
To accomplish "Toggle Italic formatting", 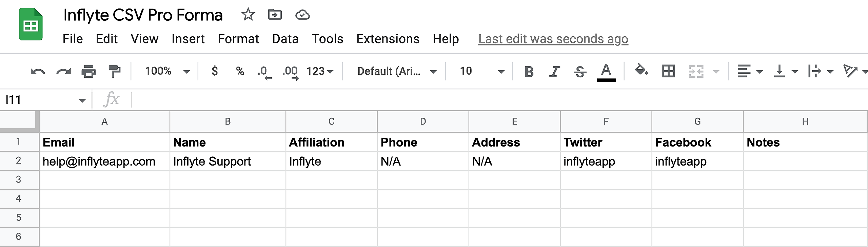I will (x=554, y=72).
